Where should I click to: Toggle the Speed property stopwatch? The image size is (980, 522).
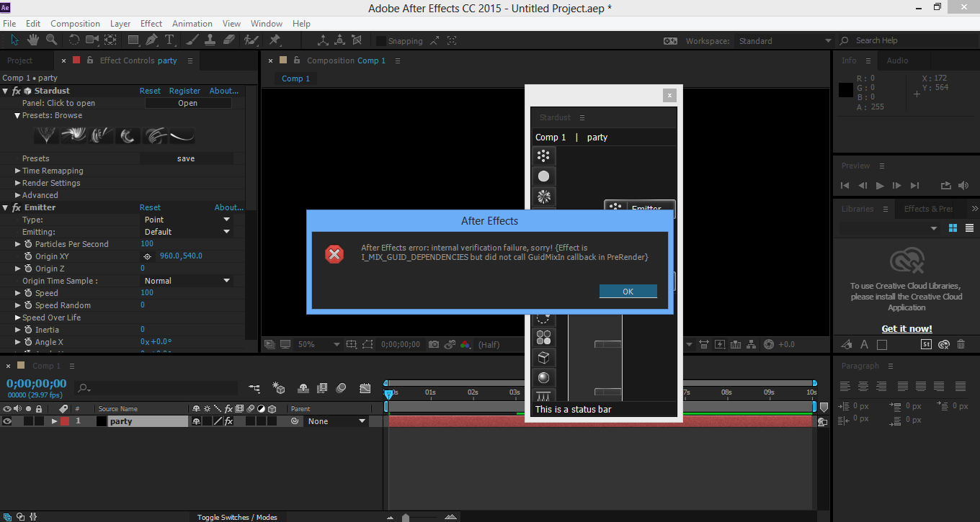28,293
